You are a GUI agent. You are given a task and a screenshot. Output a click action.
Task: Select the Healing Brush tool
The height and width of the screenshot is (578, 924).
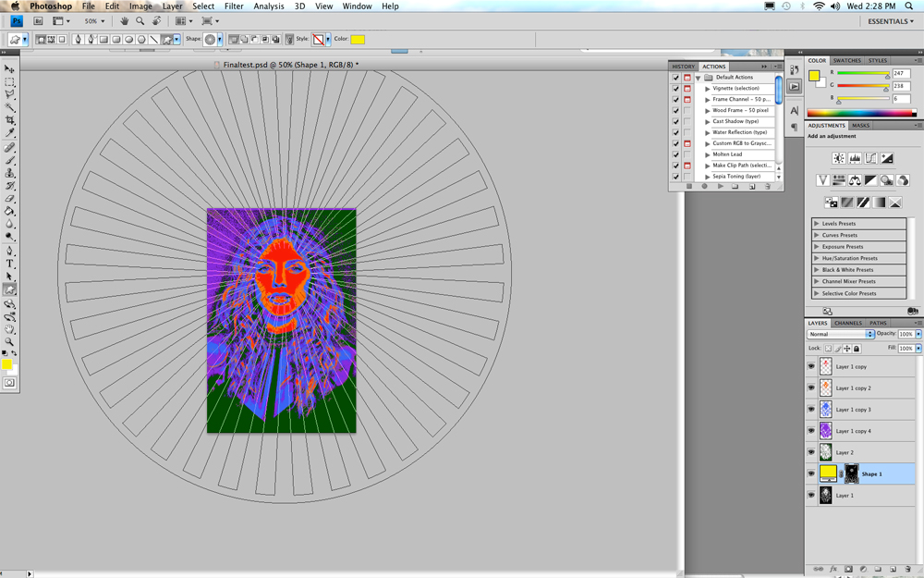9,148
